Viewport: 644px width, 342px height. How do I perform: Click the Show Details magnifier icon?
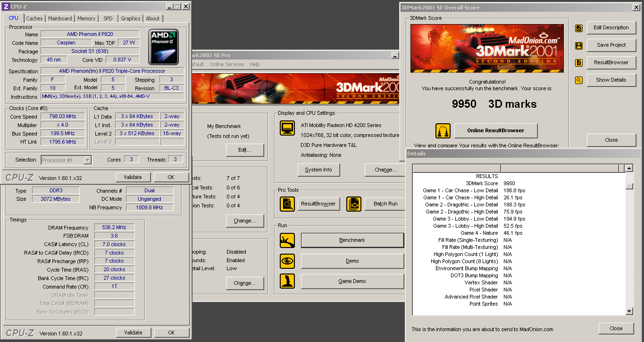click(579, 80)
